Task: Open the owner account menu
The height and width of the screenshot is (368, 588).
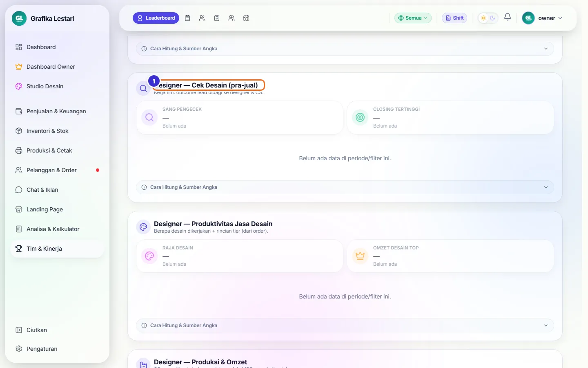Action: click(x=542, y=18)
